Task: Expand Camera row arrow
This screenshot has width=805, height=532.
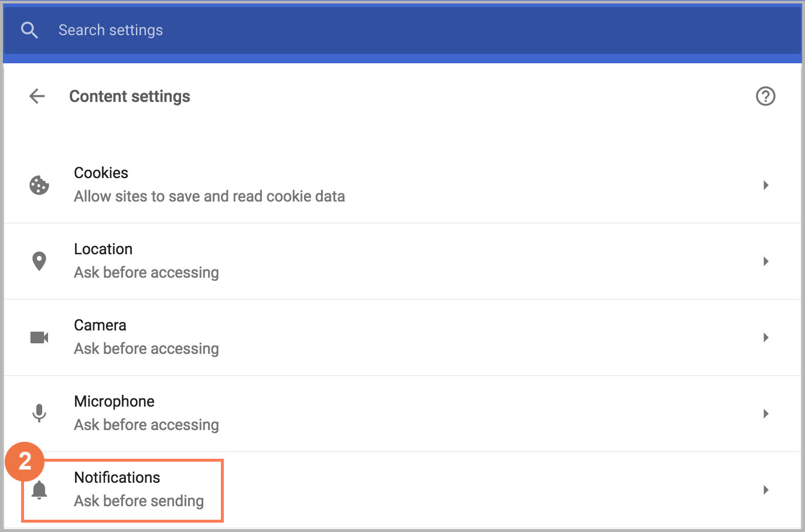Action: click(x=766, y=337)
